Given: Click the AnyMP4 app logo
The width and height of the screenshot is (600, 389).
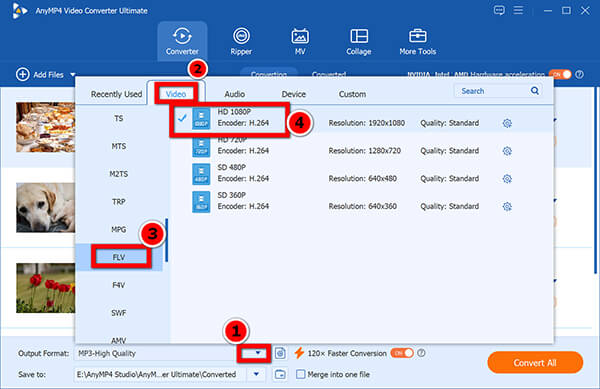Looking at the screenshot, I should (x=19, y=10).
